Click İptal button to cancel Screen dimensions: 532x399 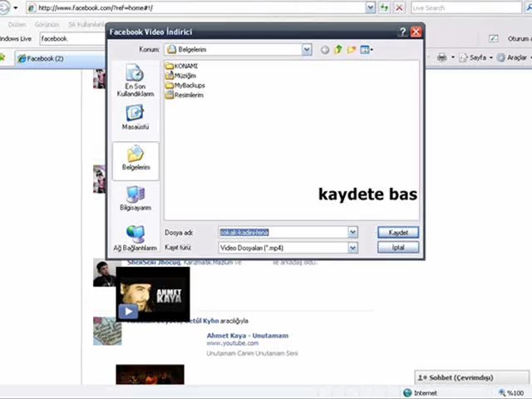398,248
